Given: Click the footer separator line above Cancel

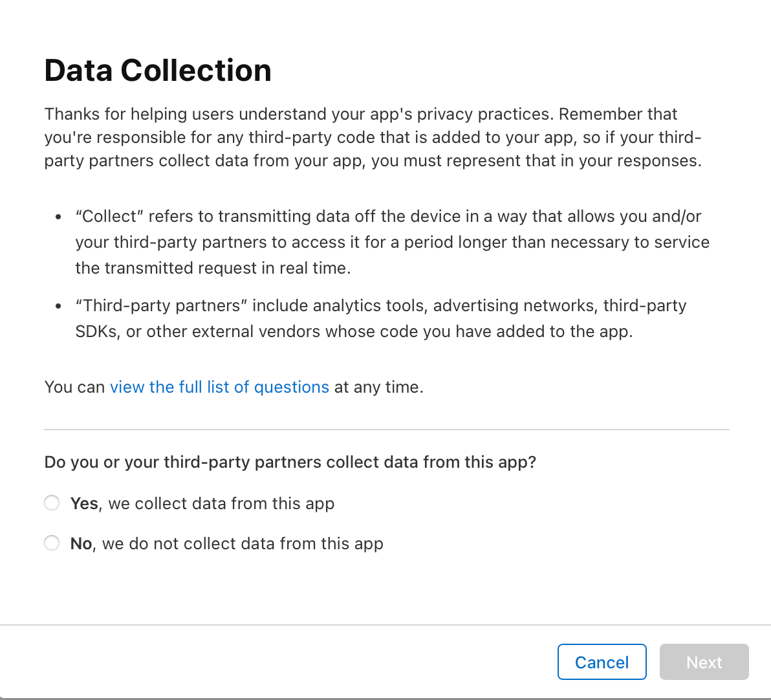Looking at the screenshot, I should (x=385, y=625).
